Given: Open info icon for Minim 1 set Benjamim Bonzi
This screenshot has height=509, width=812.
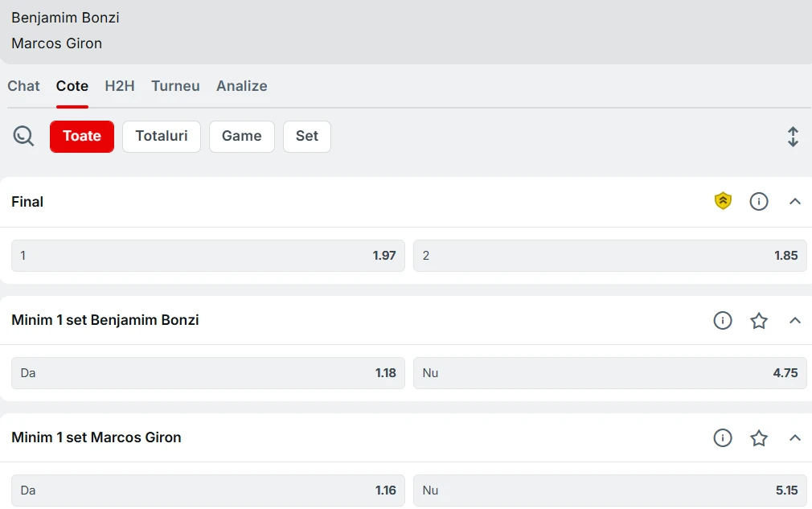Looking at the screenshot, I should coord(723,321).
